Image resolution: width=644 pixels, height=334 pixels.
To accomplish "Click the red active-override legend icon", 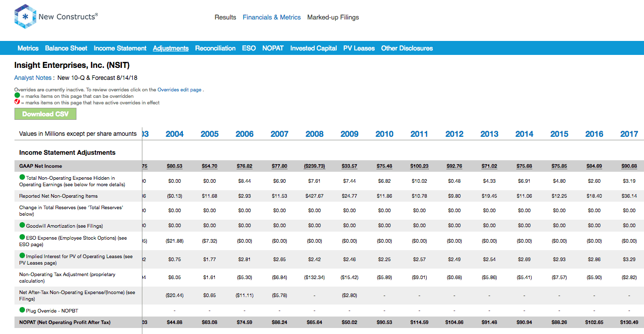I will tap(17, 102).
